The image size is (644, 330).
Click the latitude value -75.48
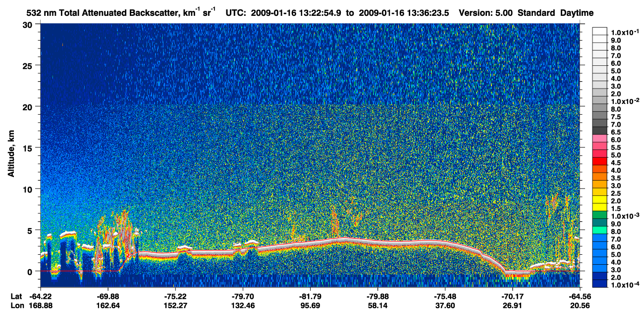tap(445, 296)
